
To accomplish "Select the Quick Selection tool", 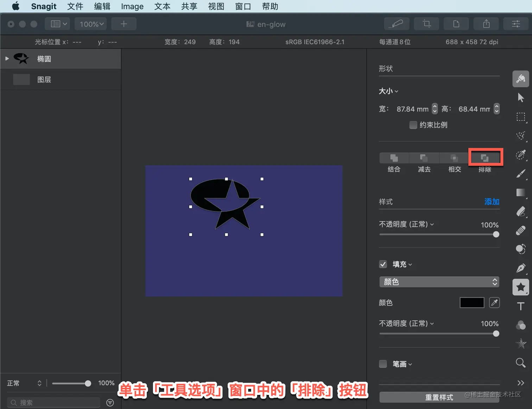I will coord(521,136).
